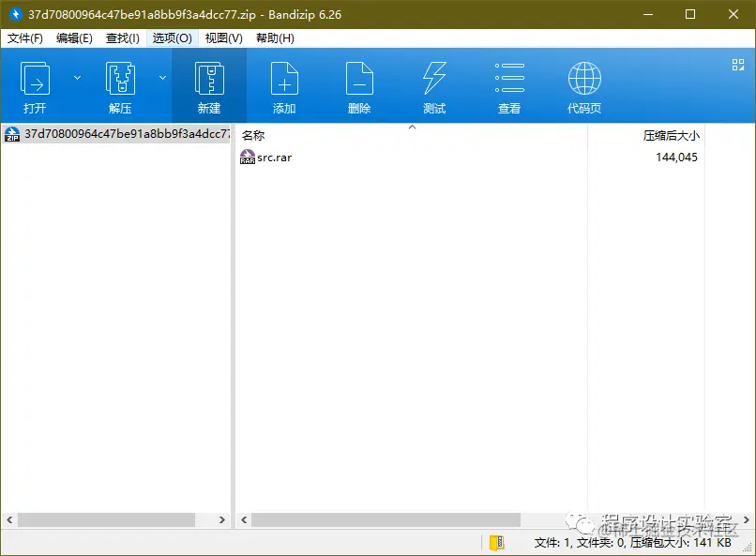Click left arrow of file list scrollbar
This screenshot has height=556, width=756.
coord(244,519)
